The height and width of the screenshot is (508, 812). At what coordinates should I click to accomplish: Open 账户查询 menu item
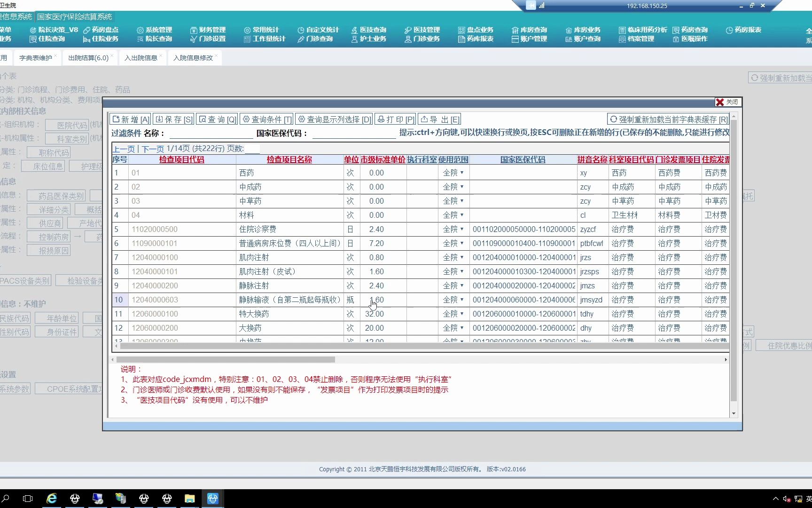(x=583, y=39)
